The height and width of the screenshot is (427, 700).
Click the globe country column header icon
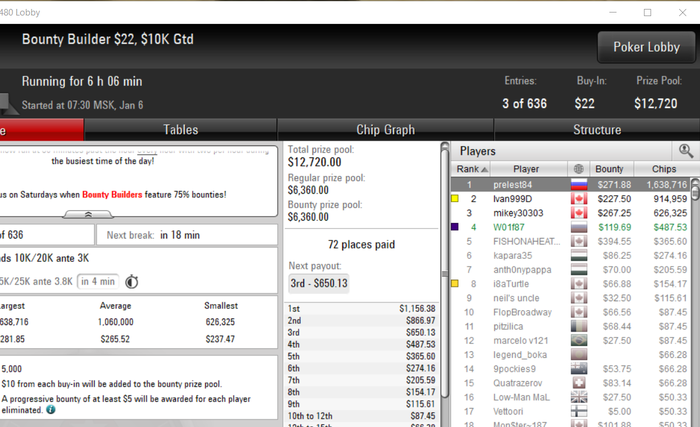[579, 169]
